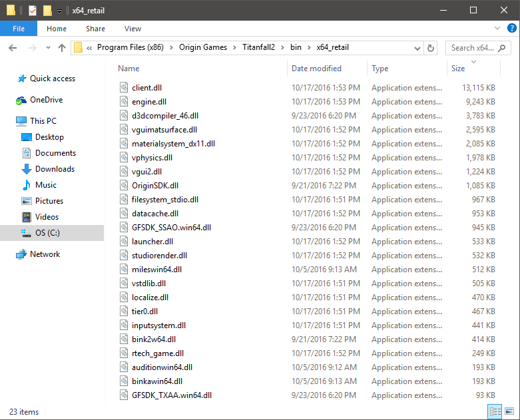The width and height of the screenshot is (520, 420).
Task: Select the GFSDK_SSAO.win64.dll file icon
Action: pos(124,228)
